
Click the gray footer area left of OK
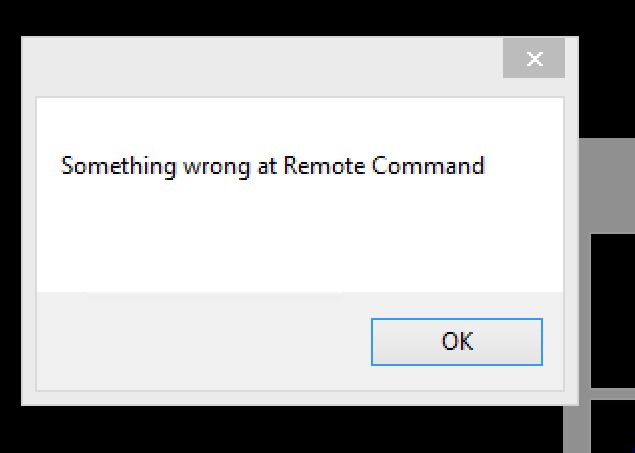pyautogui.click(x=204, y=341)
